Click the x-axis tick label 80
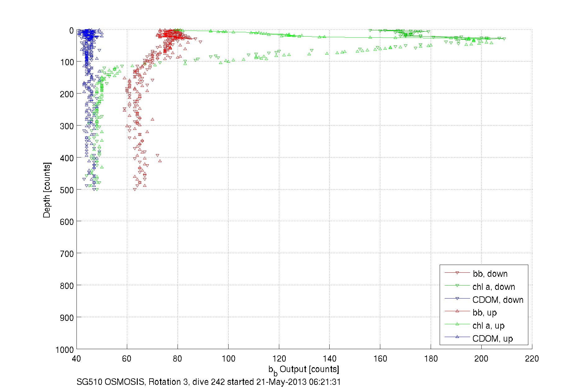The height and width of the screenshot is (392, 588). point(178,359)
